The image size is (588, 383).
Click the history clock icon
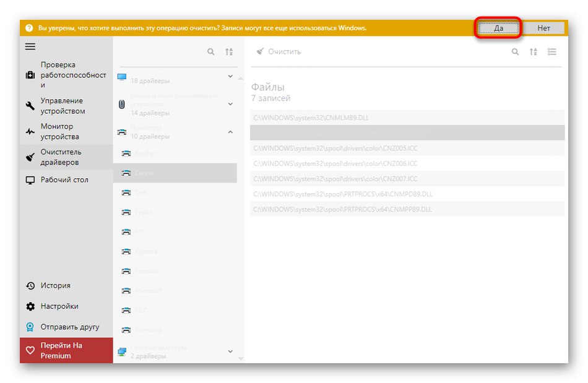click(x=30, y=286)
